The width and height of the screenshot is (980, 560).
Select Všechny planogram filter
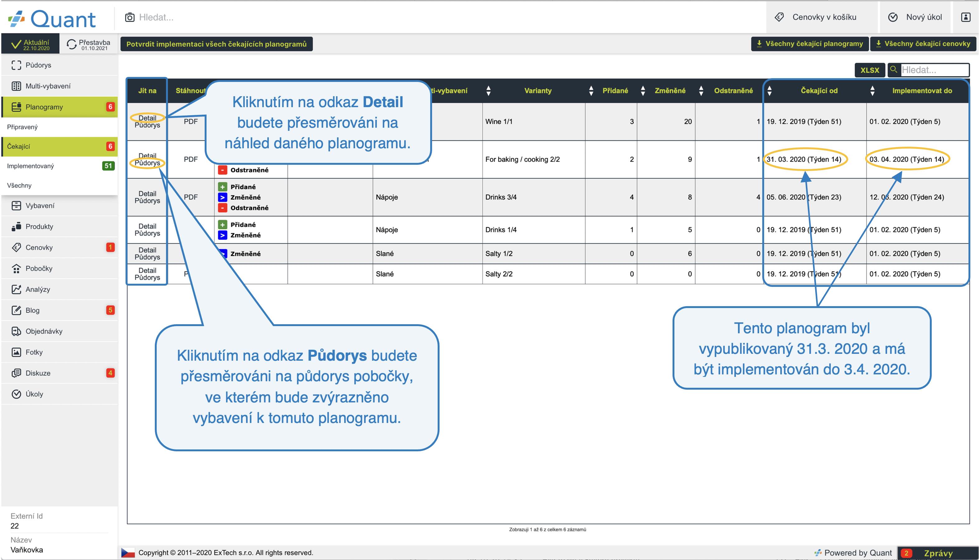coord(19,185)
